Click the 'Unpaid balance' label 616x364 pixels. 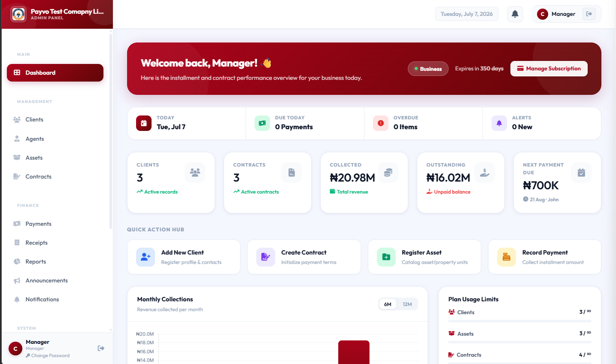452,192
